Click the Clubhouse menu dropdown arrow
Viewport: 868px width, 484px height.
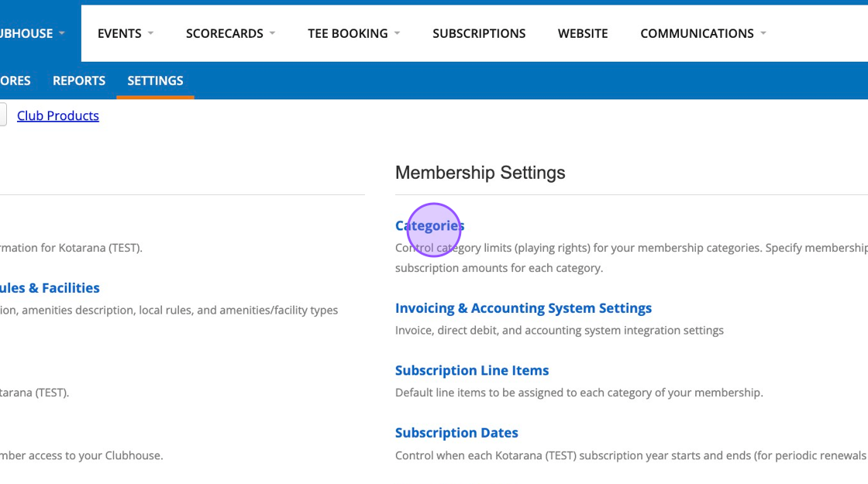(x=62, y=33)
